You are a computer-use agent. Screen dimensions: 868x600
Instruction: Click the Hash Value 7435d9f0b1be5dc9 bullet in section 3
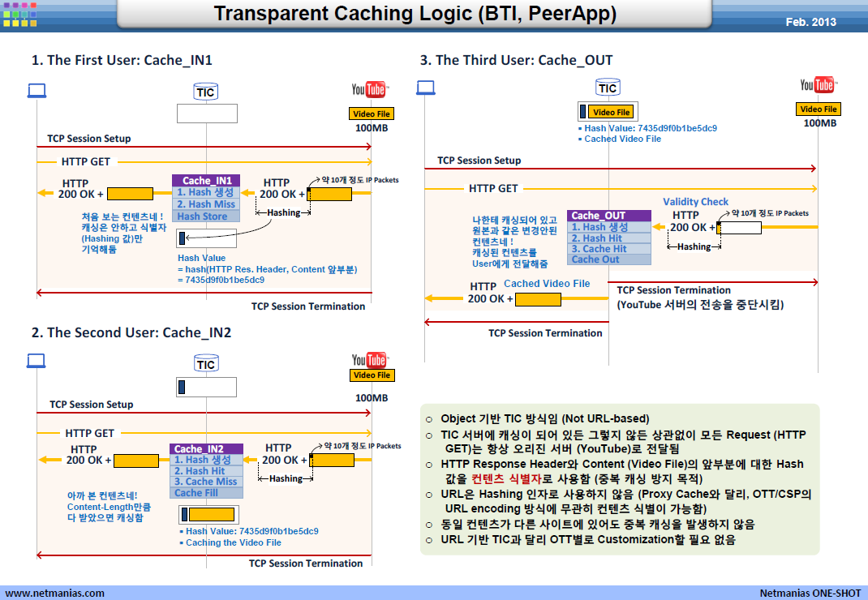pos(647,128)
